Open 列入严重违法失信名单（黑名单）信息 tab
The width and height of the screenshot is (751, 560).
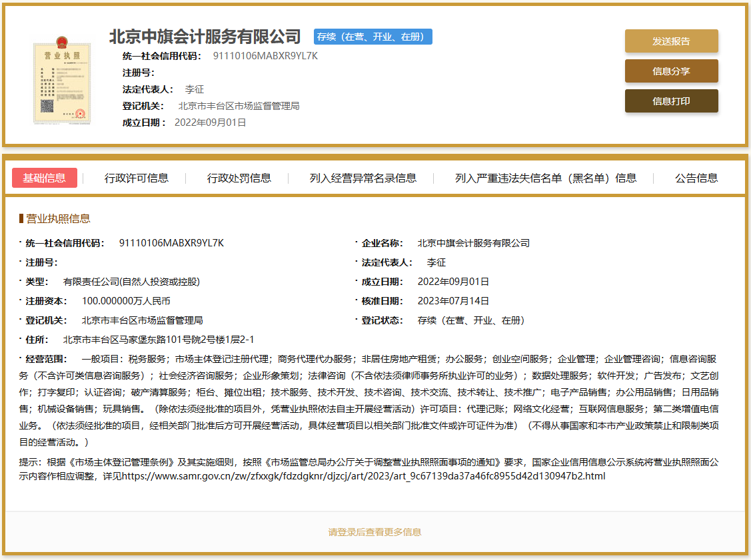[546, 178]
